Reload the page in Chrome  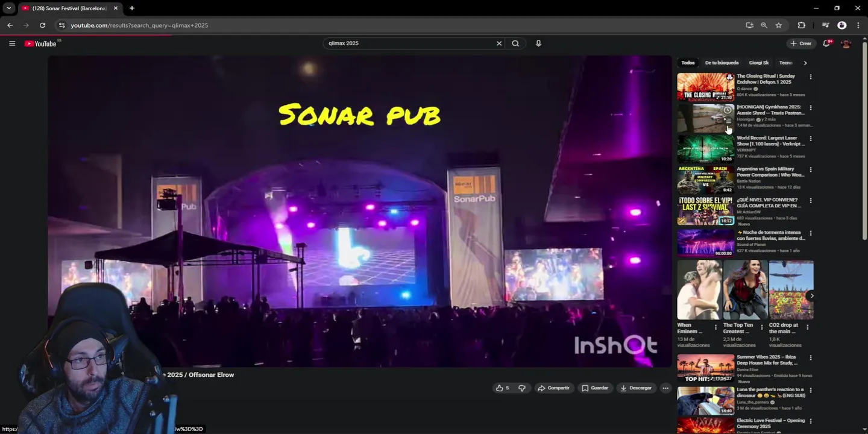(42, 25)
